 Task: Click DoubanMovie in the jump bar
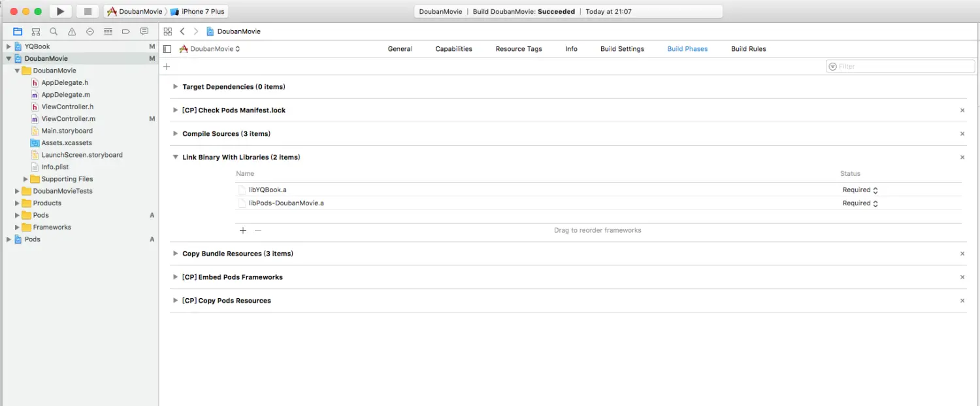pyautogui.click(x=233, y=31)
